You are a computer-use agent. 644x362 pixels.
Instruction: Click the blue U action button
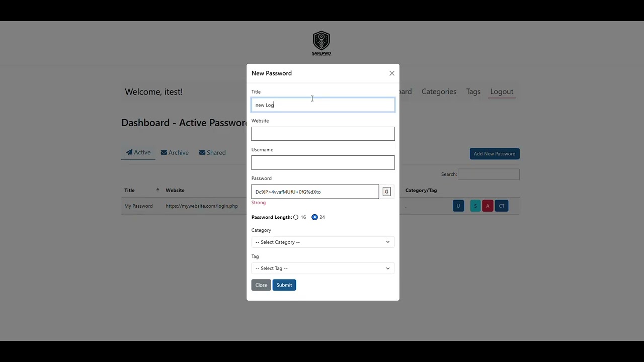tap(458, 206)
